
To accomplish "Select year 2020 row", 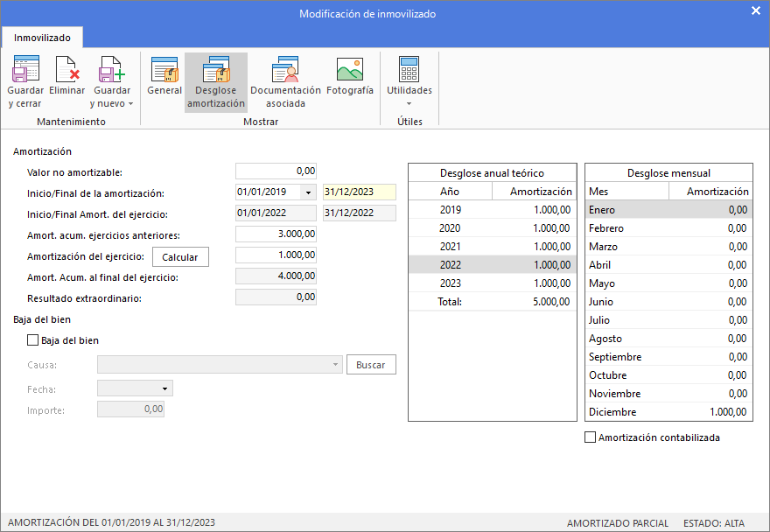I will 493,227.
